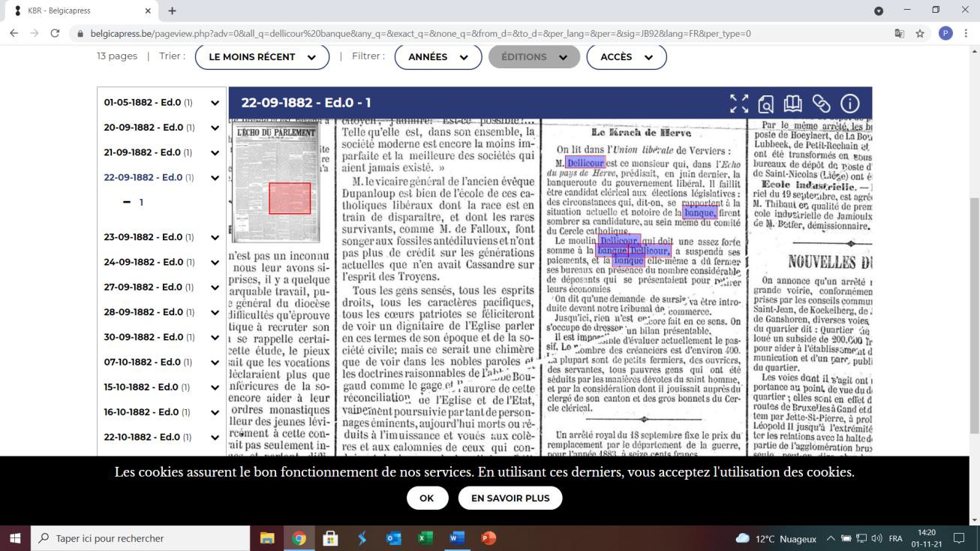Screen dimensions: 980x551
Task: Click the document search magnifier icon
Action: pyautogui.click(x=765, y=104)
